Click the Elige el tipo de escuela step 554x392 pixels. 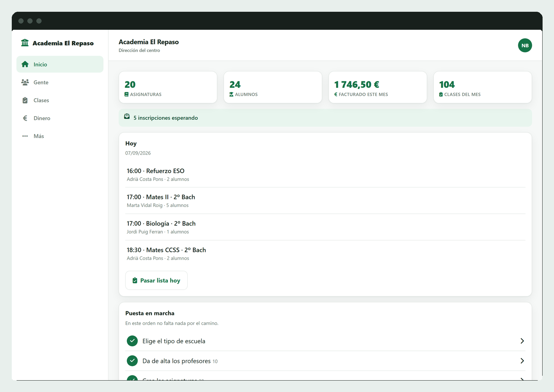[x=325, y=341]
